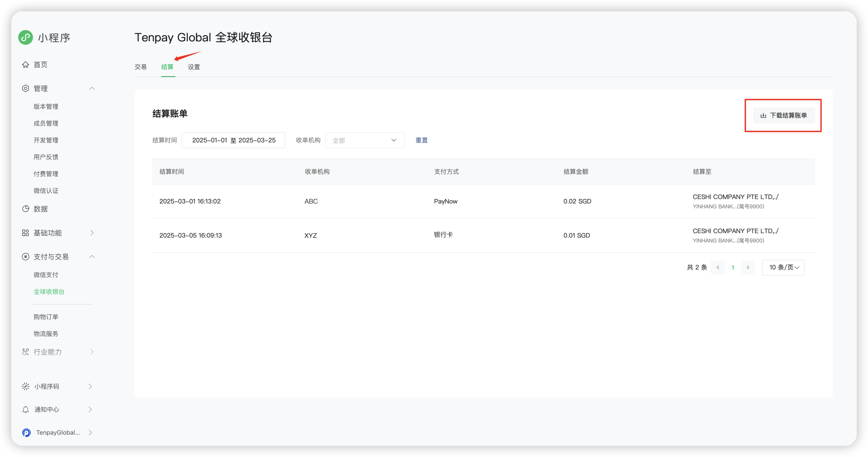Click the PayNow payment method cell
The image size is (868, 457).
click(446, 202)
